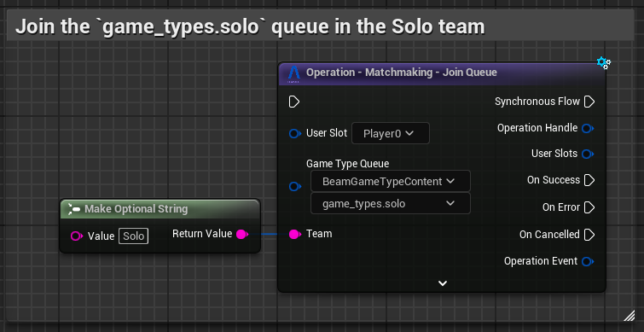Select the Join Queue node title bar
Screen dimensions: 644x332
pos(442,73)
